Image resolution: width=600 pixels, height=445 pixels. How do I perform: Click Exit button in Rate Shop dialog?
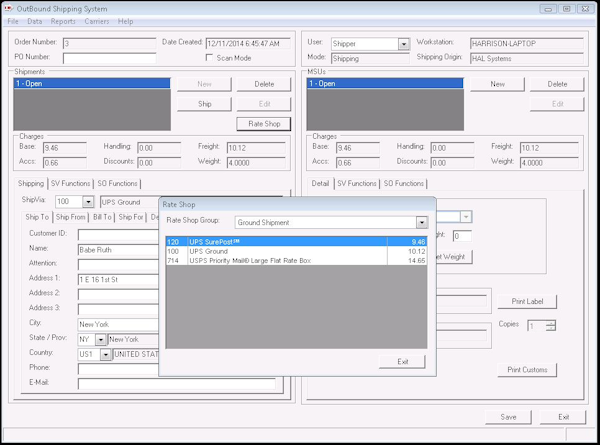coord(402,362)
